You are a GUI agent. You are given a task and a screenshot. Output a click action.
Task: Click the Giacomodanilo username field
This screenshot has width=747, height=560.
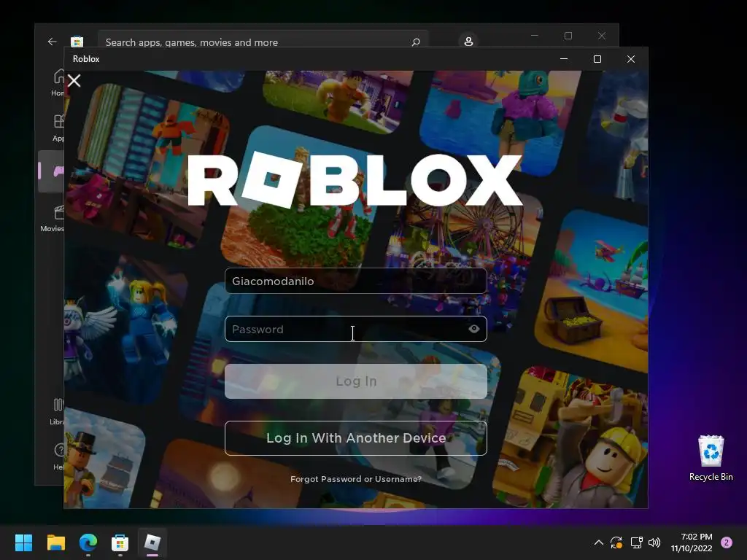coord(355,281)
